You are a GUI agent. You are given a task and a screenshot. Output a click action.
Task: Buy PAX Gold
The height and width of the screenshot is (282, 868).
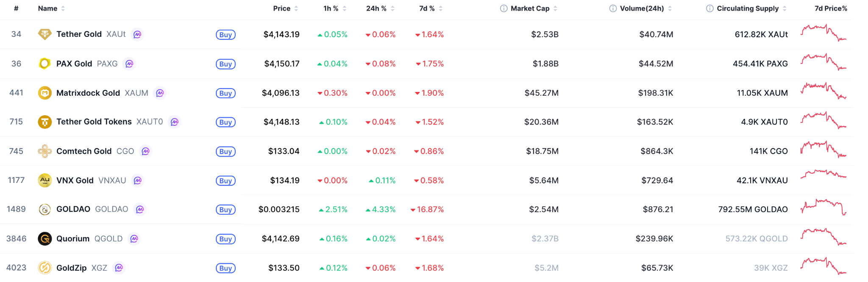tap(225, 64)
